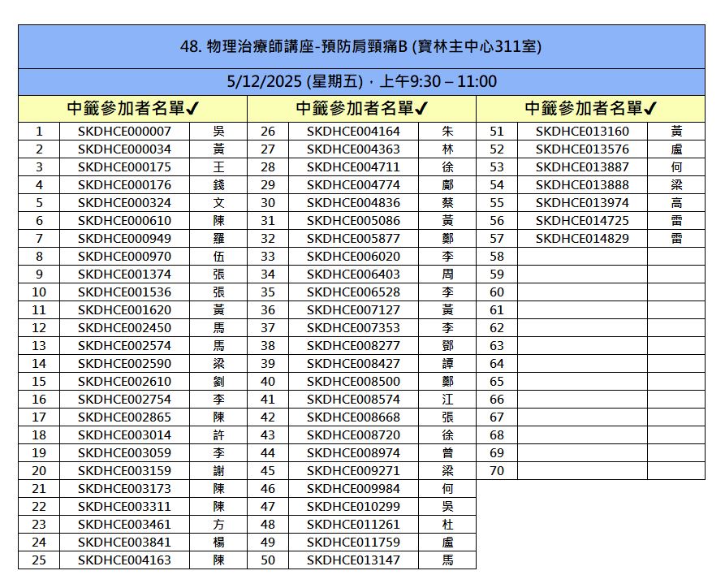Click row number 25 cell
Screen dimensions: 725x588
click(39, 560)
